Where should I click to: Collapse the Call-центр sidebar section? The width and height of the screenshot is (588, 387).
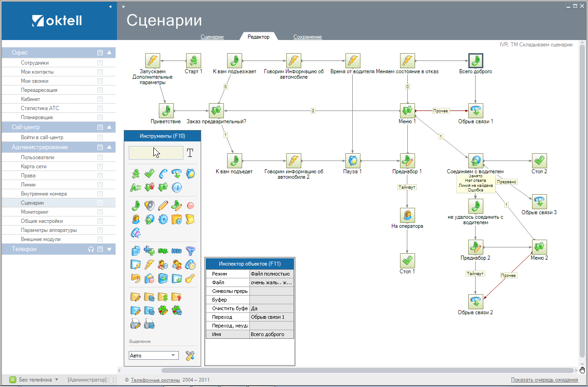[108, 127]
